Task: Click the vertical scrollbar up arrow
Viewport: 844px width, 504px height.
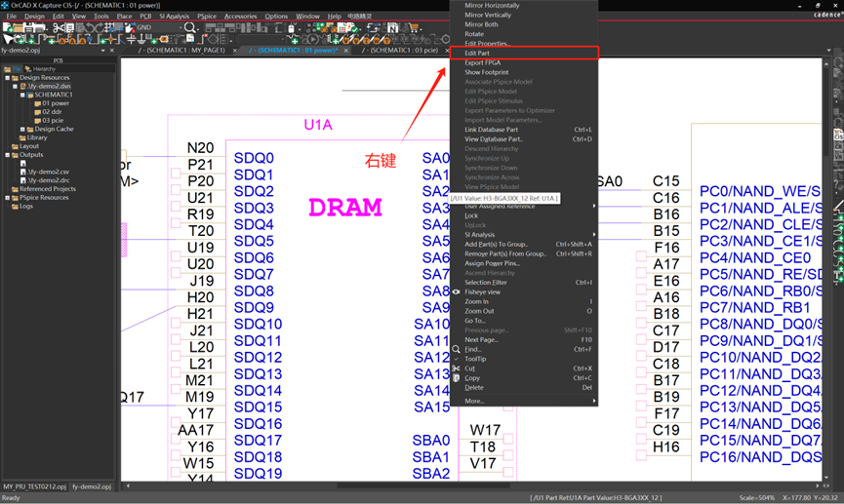Action: click(x=826, y=63)
